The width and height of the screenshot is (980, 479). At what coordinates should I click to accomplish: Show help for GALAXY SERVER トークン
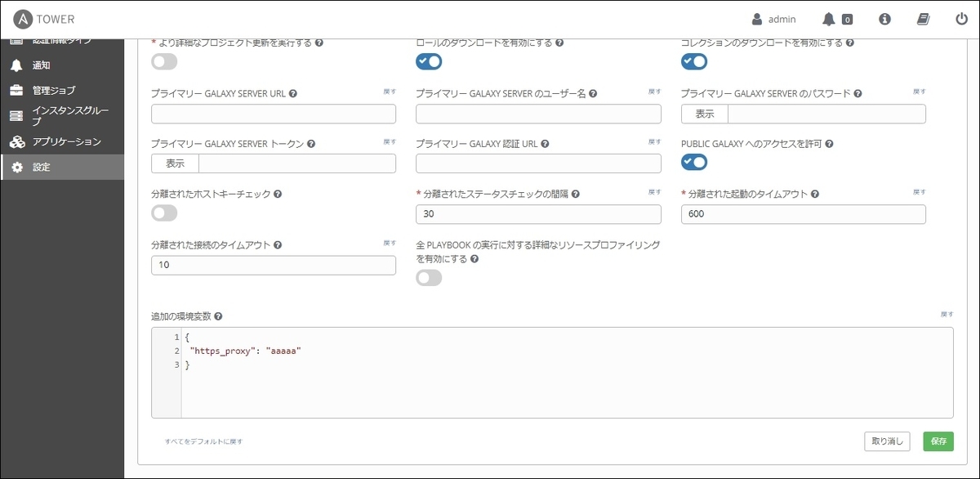click(311, 144)
